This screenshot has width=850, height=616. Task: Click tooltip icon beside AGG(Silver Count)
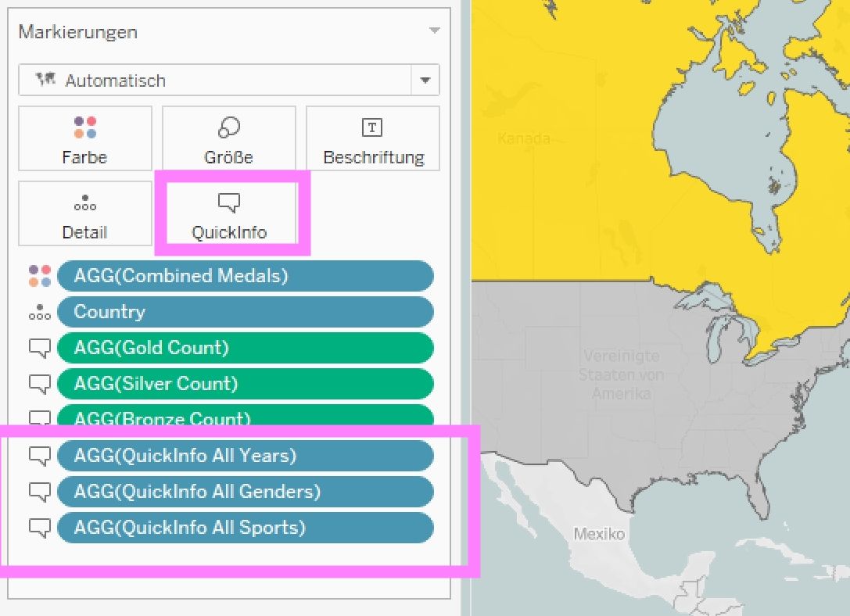tap(40, 384)
